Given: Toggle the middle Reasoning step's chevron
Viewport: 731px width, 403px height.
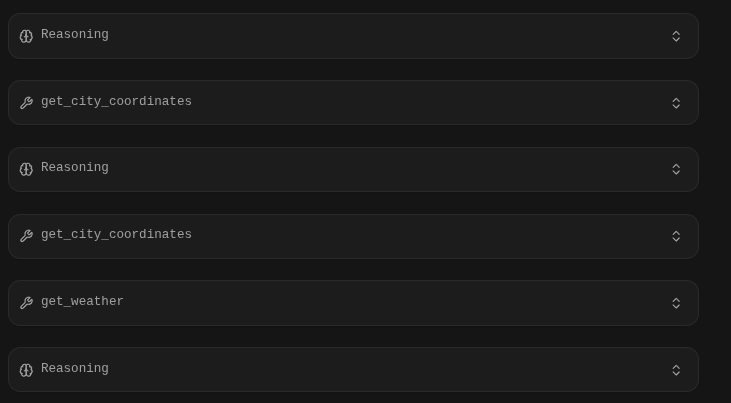Looking at the screenshot, I should pos(676,169).
